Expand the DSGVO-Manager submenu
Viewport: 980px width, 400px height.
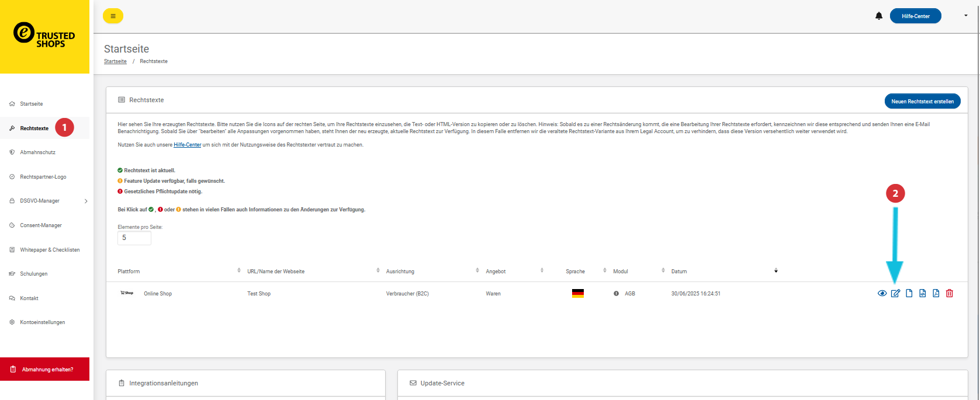86,201
